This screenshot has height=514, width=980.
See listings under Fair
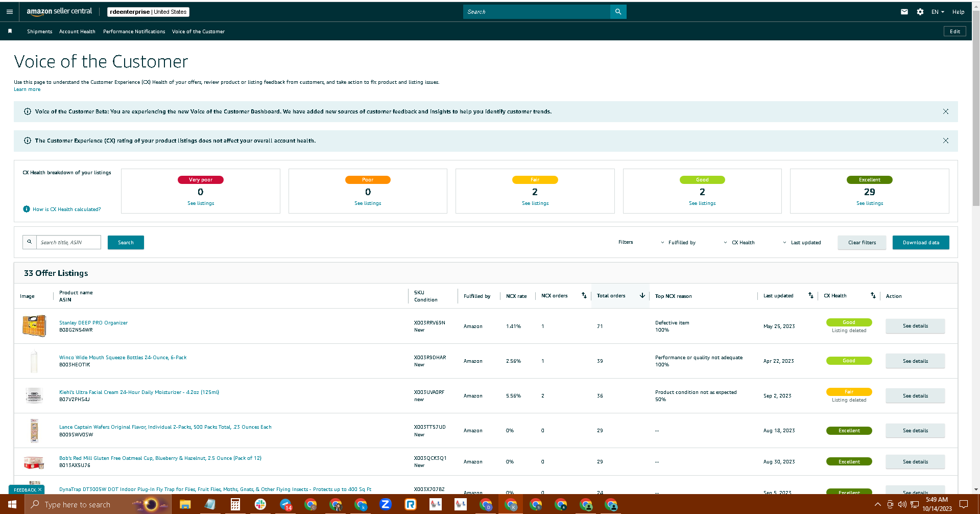535,203
